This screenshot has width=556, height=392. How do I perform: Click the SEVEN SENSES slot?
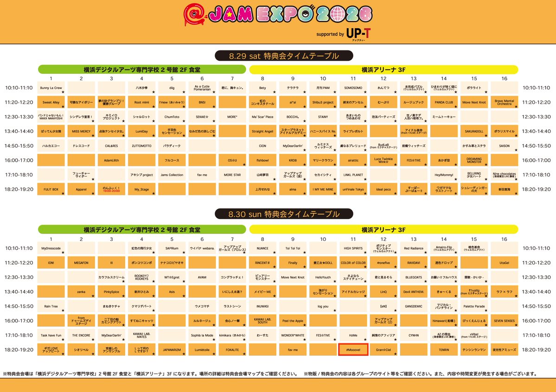click(505, 321)
